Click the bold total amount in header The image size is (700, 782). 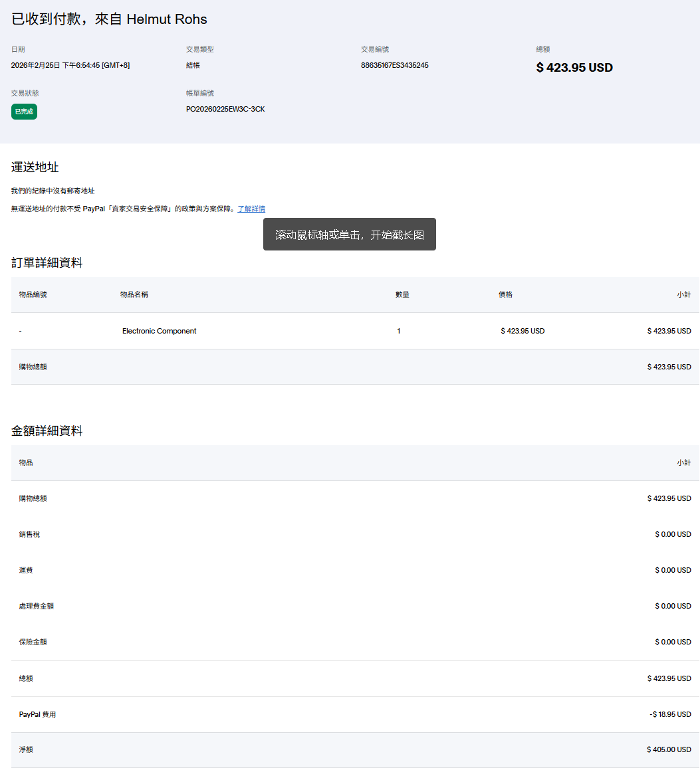574,68
